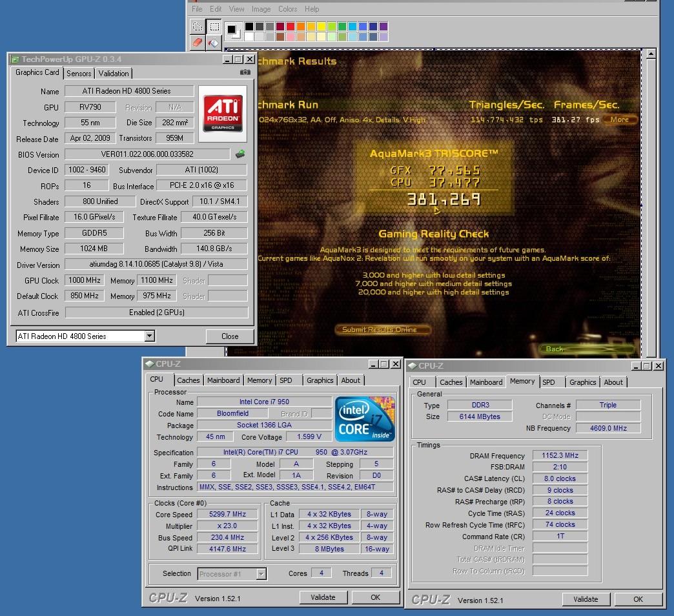Pick the navy blue swatch in Paint palette
Viewport: 674px width, 616px height.
pyautogui.click(x=373, y=26)
